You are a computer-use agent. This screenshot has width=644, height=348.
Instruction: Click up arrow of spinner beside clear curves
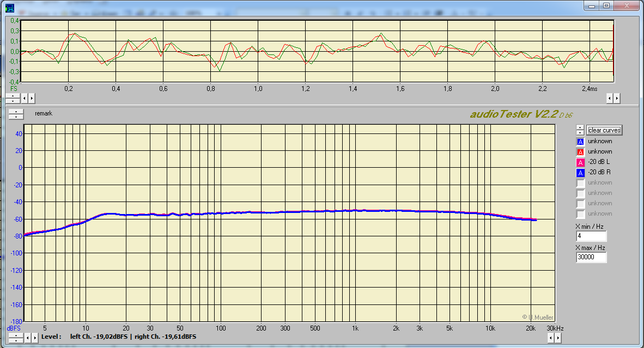(580, 128)
